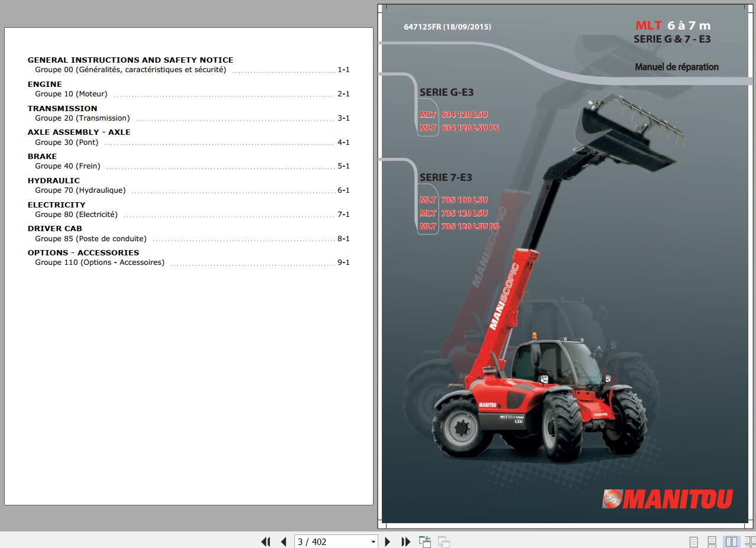Click the TRANSMISSION heading
The width and height of the screenshot is (756, 548).
pyautogui.click(x=63, y=108)
